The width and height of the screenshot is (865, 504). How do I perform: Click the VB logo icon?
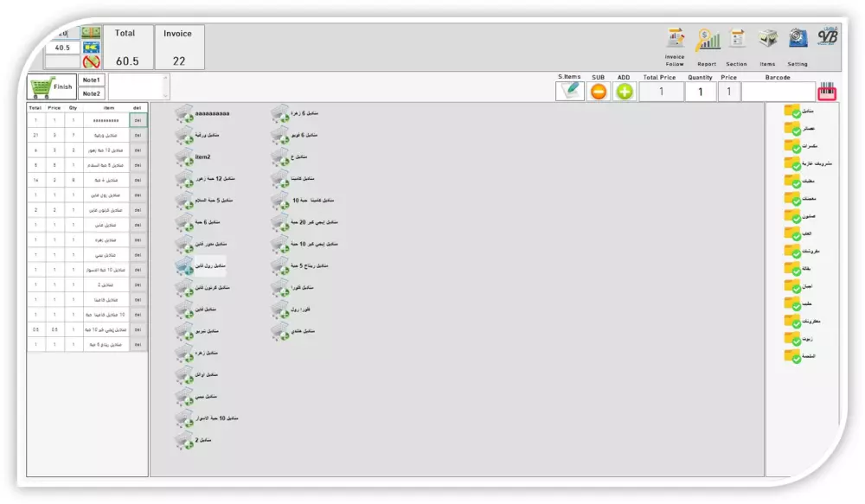(828, 36)
